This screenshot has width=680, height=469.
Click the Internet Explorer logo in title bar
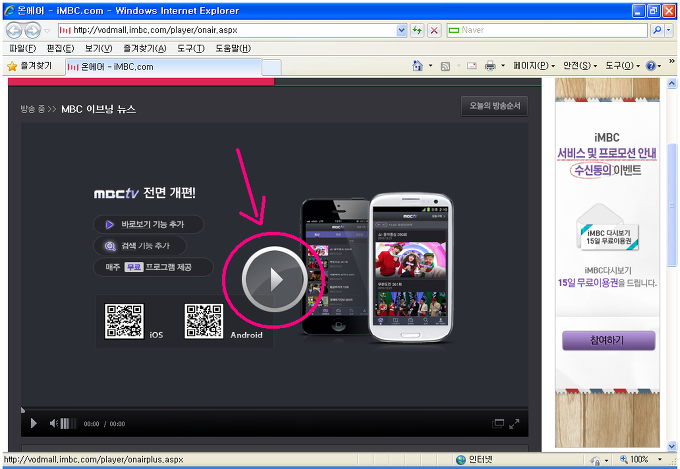point(9,10)
